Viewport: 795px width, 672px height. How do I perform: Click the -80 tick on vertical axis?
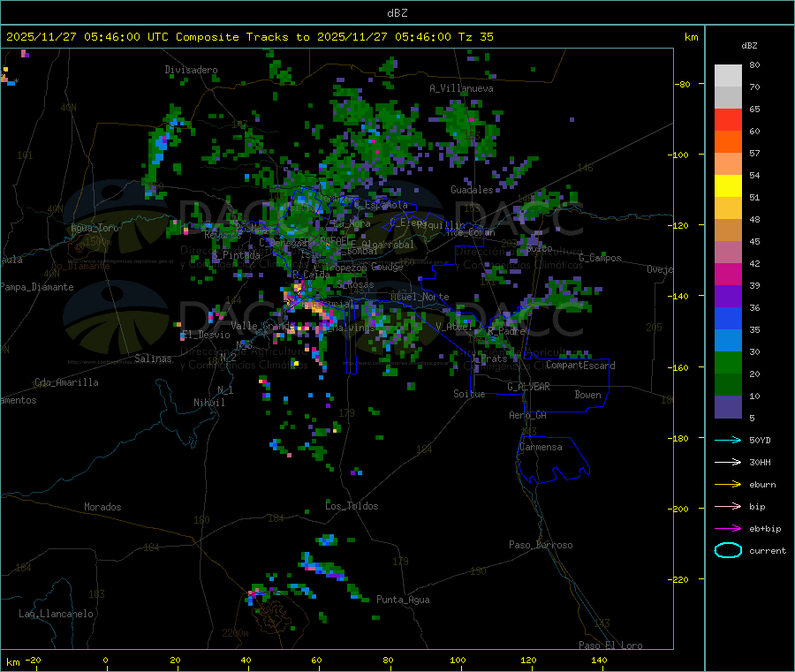click(x=683, y=84)
